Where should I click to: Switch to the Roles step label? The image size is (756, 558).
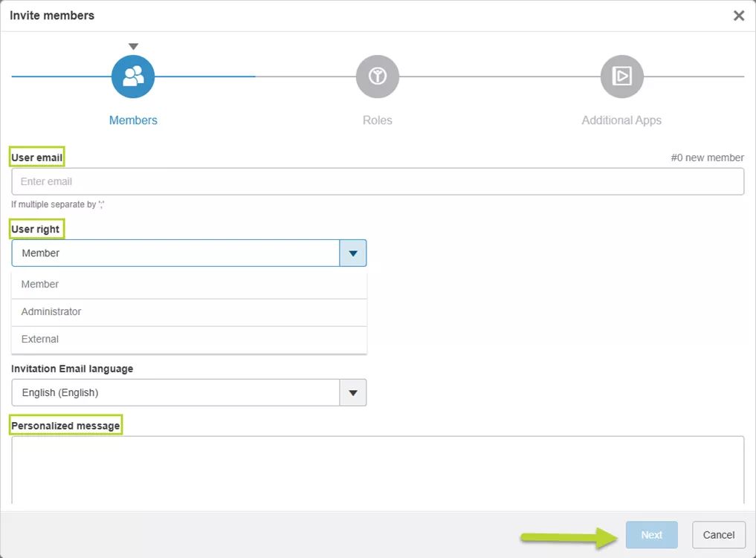pos(377,120)
